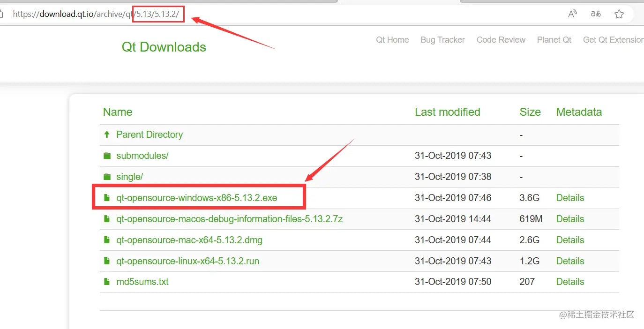Open the single/ folder
644x329 pixels.
(x=130, y=177)
